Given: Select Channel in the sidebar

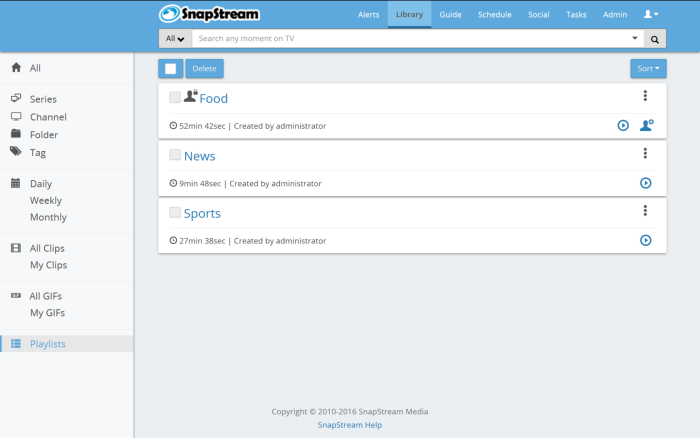Looking at the screenshot, I should 48,117.
